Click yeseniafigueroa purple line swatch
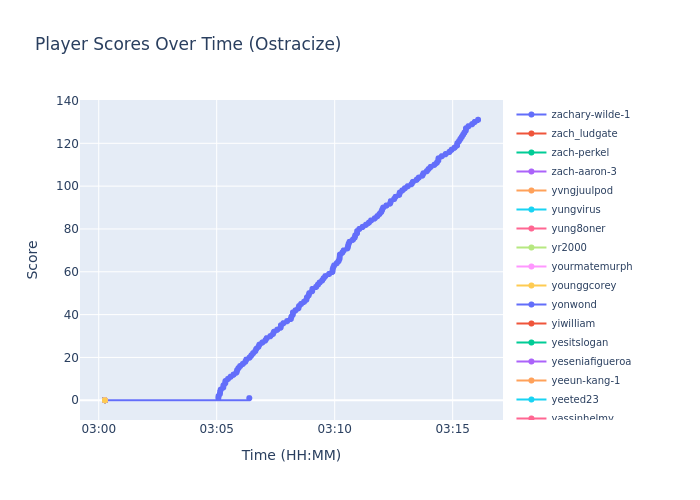Viewport: 700px width, 500px height. [531, 362]
